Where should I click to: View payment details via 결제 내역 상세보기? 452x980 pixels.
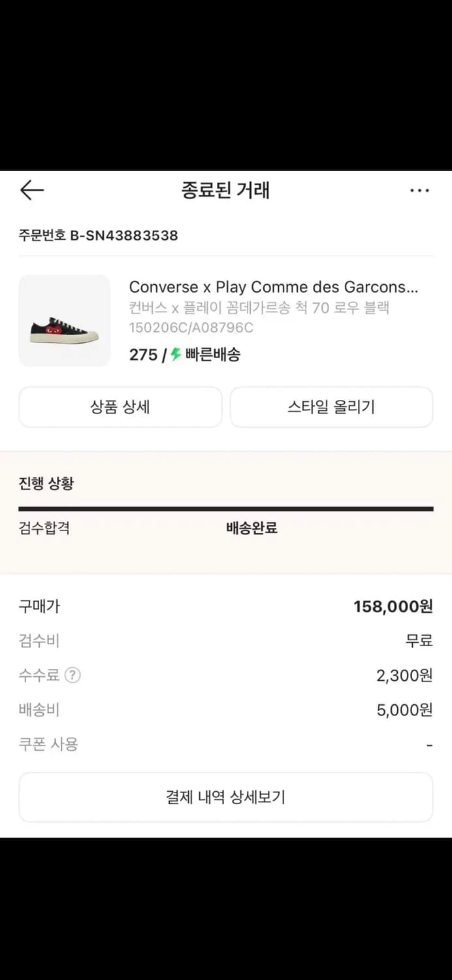pyautogui.click(x=226, y=796)
